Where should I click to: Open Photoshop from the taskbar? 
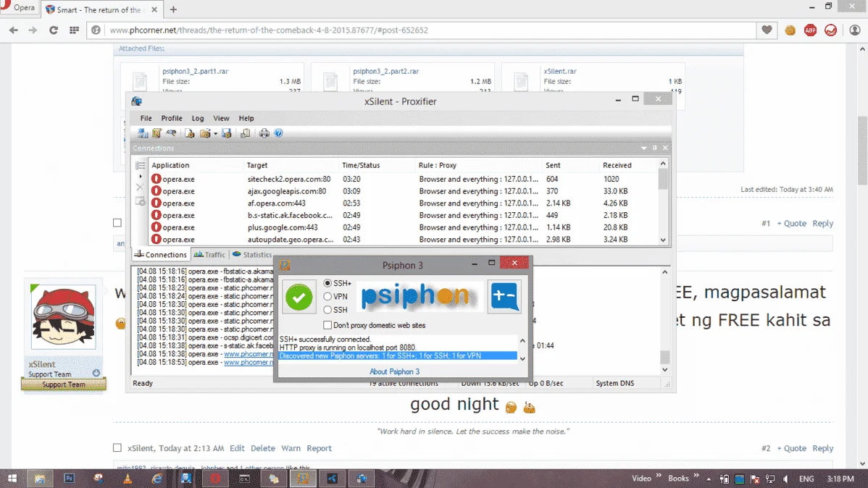[70, 479]
